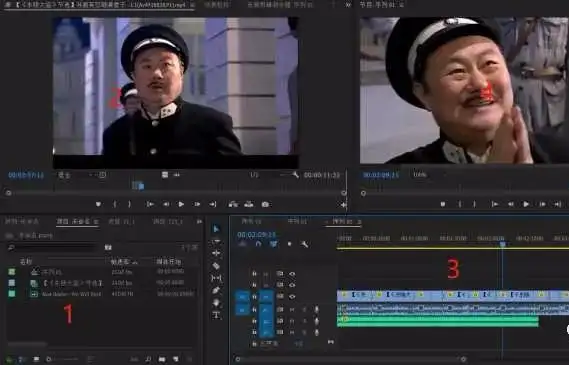569x365 pixels.
Task: Click the timeline playhead timecode
Action: [x=257, y=235]
